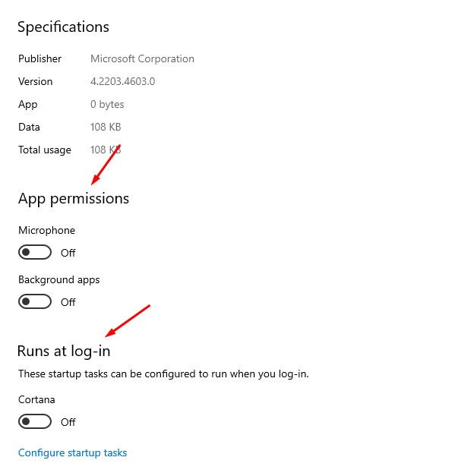This screenshot has width=474, height=476.
Task: Click the Microphone permission label
Action: 46,230
